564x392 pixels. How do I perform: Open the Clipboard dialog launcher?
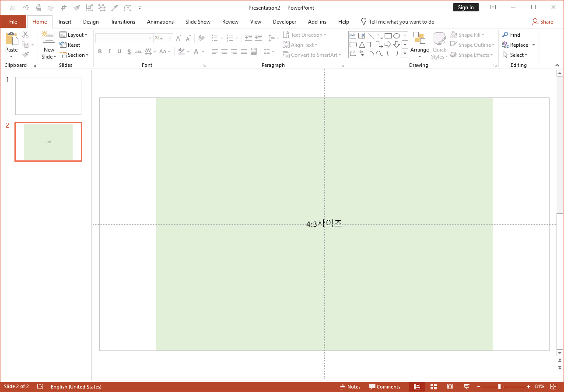click(x=34, y=65)
